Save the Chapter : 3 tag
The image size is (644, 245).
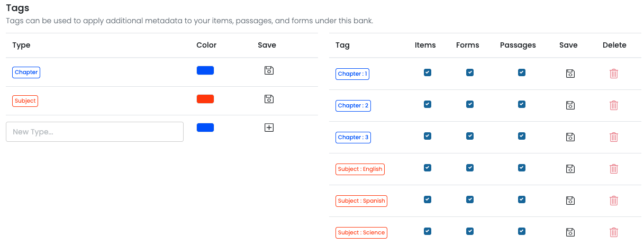coord(570,137)
